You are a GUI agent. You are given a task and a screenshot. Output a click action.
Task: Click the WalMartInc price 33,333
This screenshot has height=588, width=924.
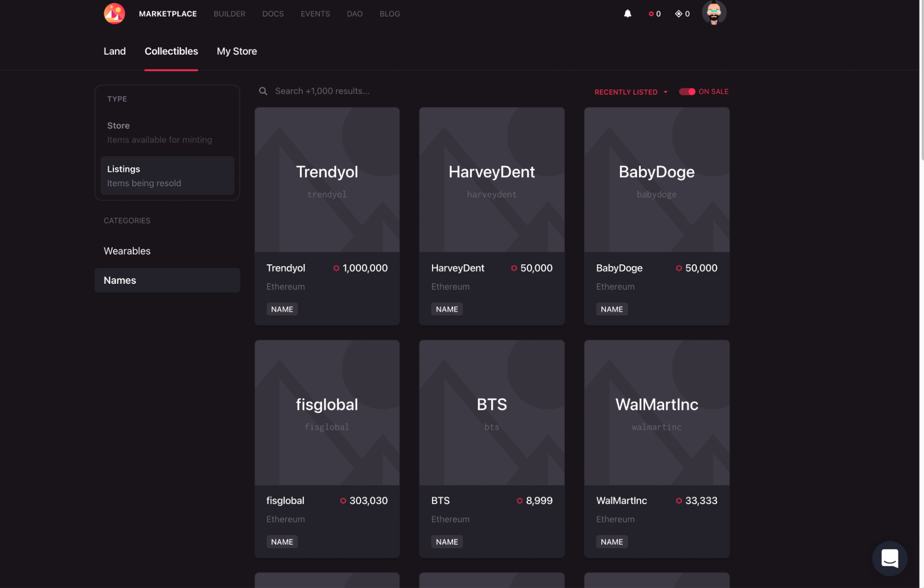pyautogui.click(x=701, y=501)
